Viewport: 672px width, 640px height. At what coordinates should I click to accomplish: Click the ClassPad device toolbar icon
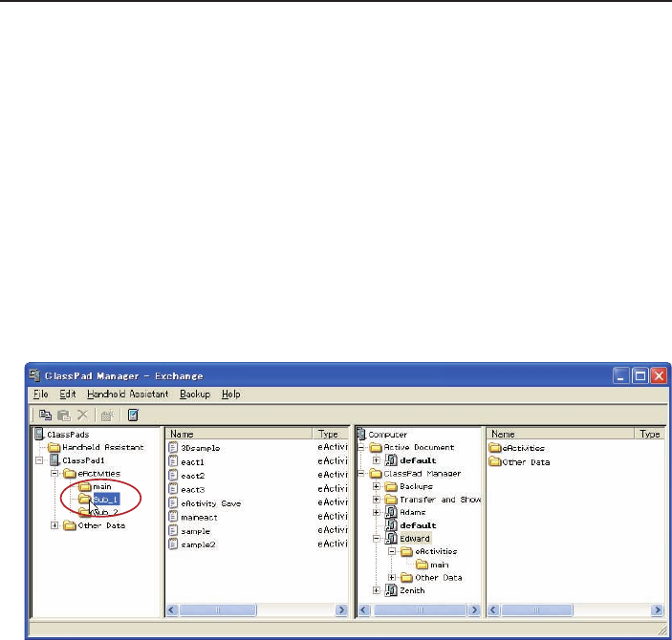pos(133,416)
